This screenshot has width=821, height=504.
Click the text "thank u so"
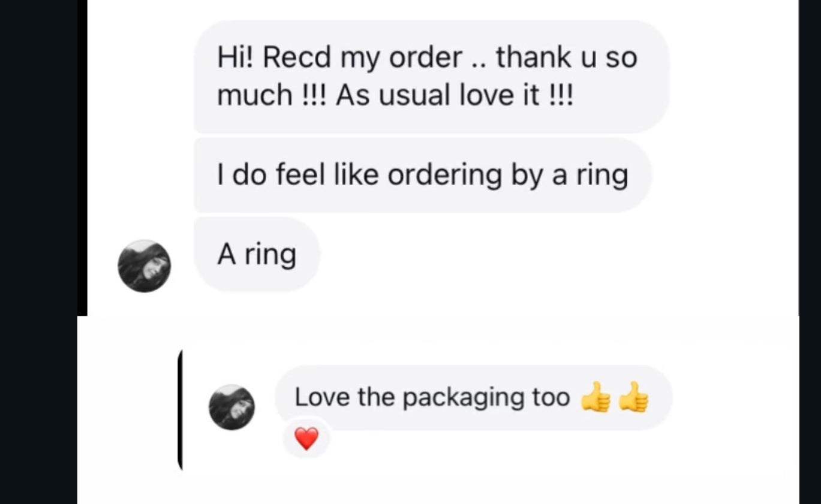[566, 58]
